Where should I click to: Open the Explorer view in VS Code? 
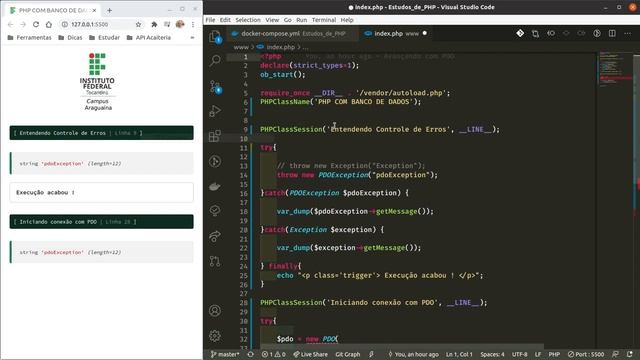pos(215,37)
